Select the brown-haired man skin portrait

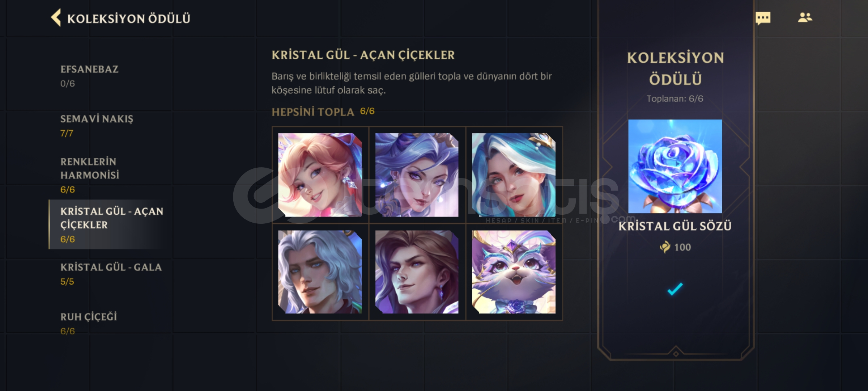[417, 272]
